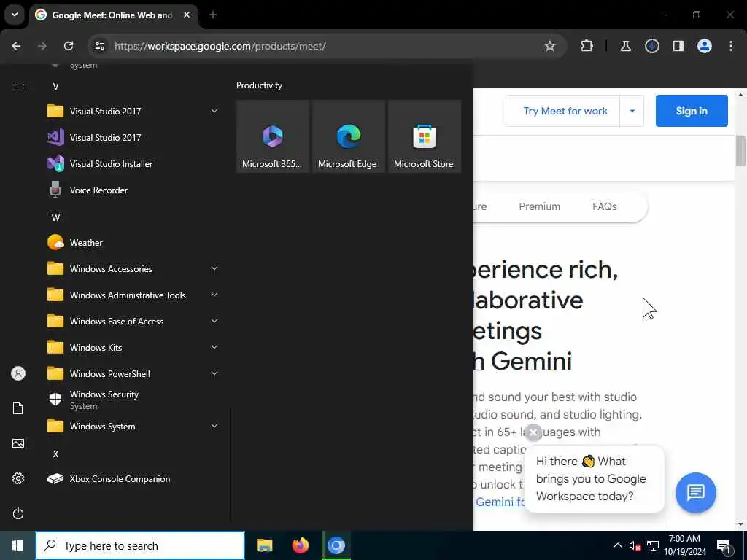Show hidden system tray icons
This screenshot has height=560, width=747.
coord(617,545)
